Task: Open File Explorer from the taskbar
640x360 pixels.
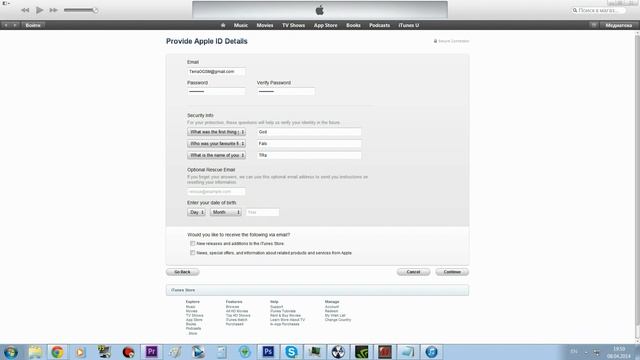Action: 35,352
